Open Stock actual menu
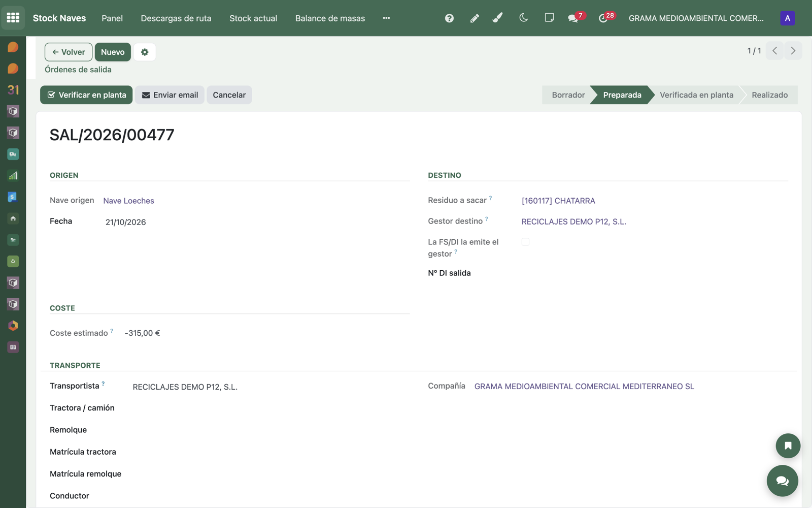 (253, 18)
